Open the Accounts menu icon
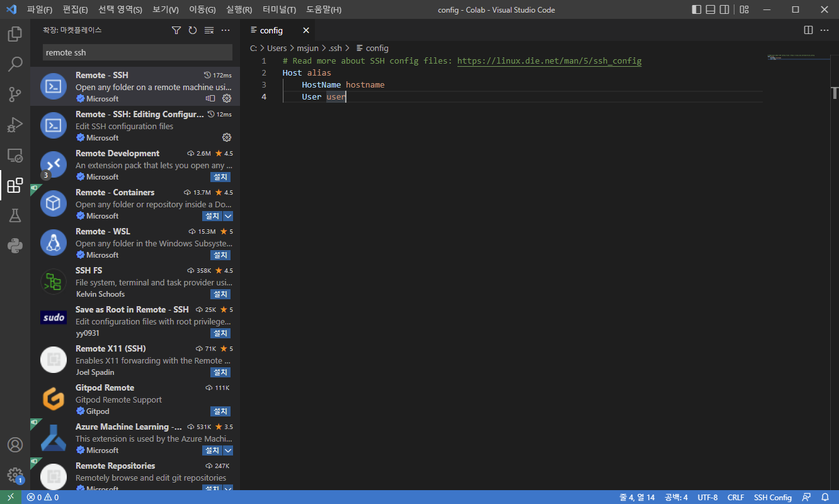 [15, 445]
